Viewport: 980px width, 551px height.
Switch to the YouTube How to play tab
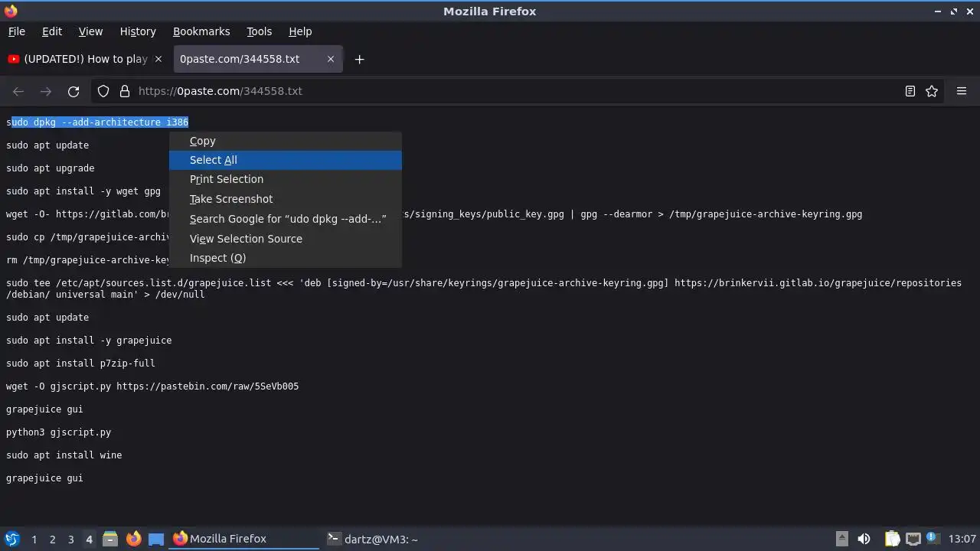click(x=85, y=59)
